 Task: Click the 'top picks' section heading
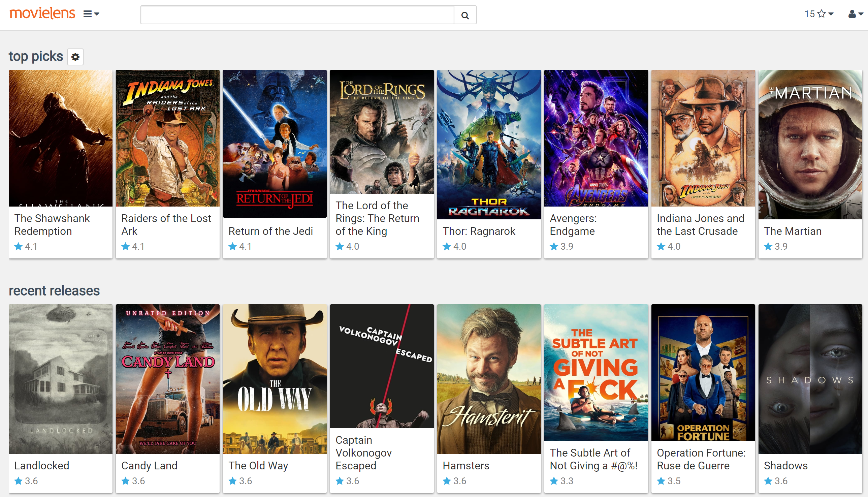[x=36, y=57]
